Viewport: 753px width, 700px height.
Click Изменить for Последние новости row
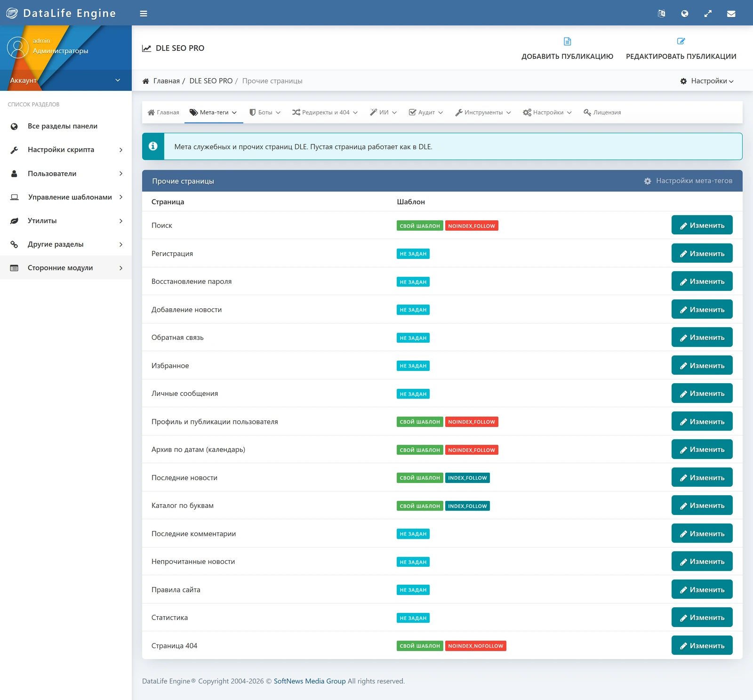coord(702,477)
